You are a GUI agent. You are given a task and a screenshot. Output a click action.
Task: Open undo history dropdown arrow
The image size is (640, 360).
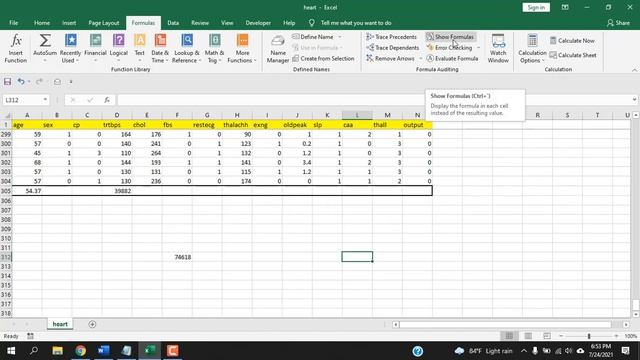[x=29, y=82]
